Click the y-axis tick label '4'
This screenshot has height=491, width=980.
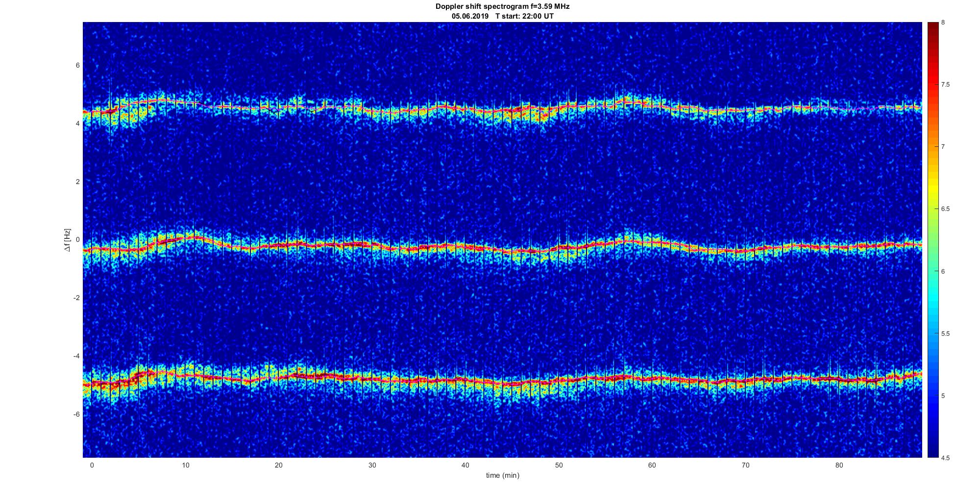77,124
